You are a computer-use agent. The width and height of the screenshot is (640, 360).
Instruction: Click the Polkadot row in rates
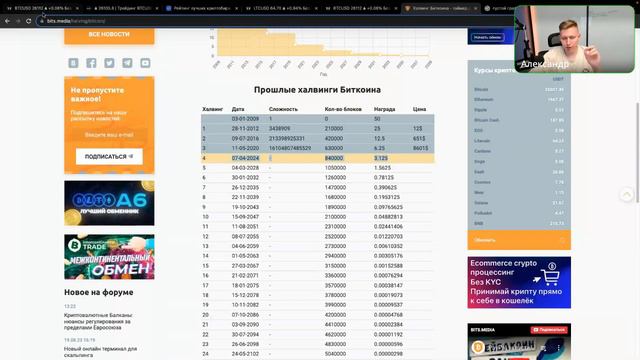(x=519, y=213)
